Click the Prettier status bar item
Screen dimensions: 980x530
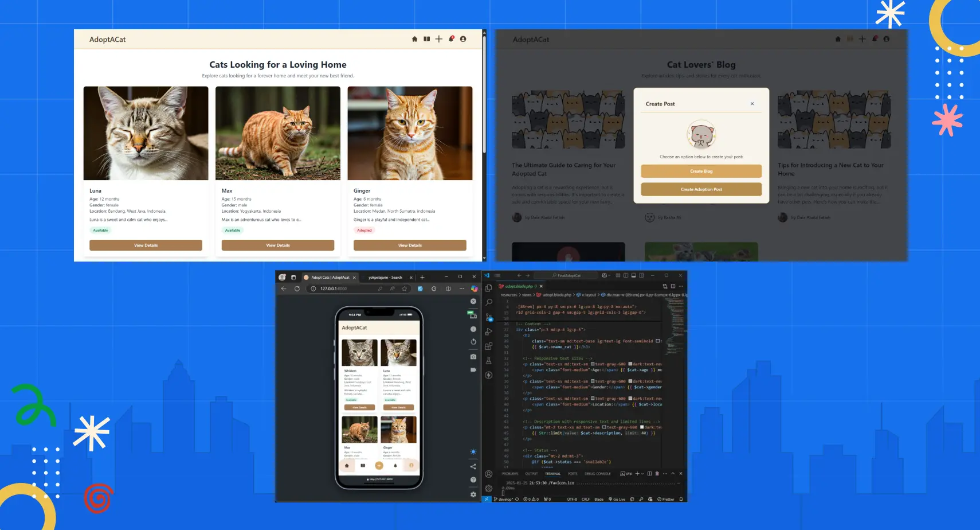(x=666, y=499)
